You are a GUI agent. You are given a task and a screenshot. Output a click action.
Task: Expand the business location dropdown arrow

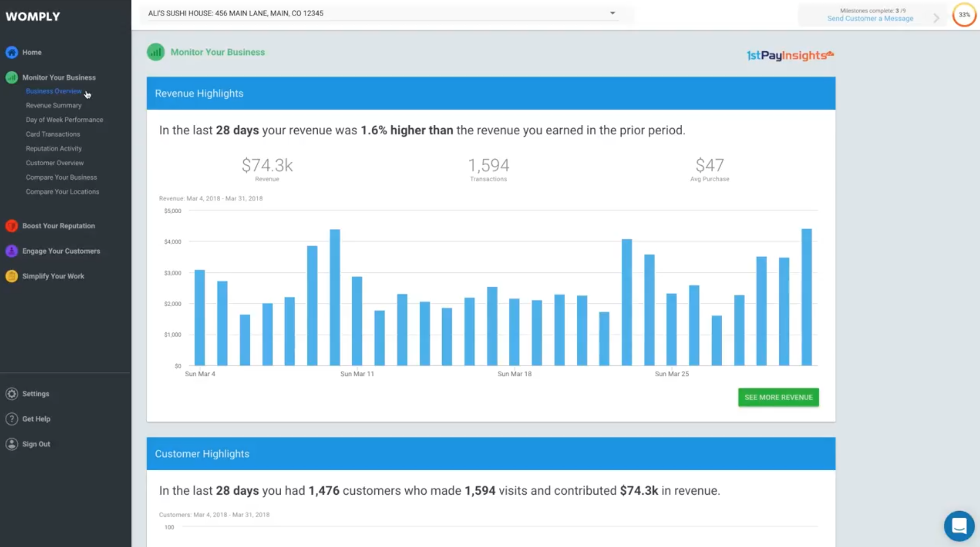(x=613, y=13)
